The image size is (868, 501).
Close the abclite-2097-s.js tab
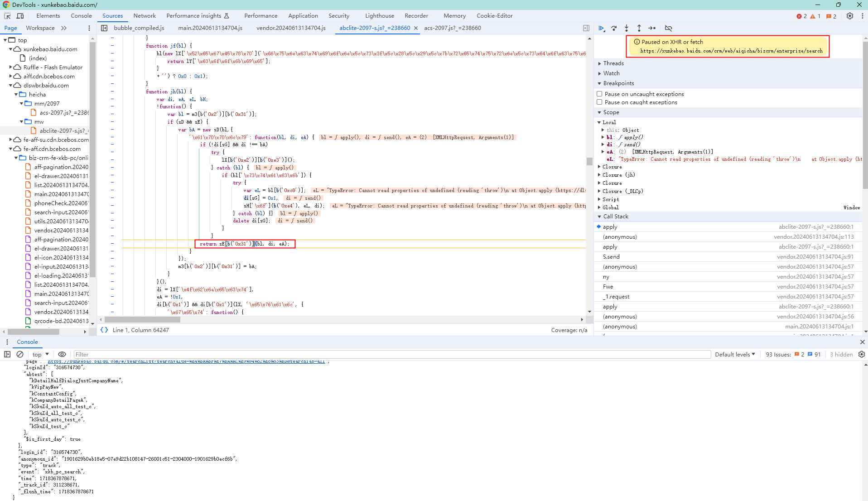[416, 28]
